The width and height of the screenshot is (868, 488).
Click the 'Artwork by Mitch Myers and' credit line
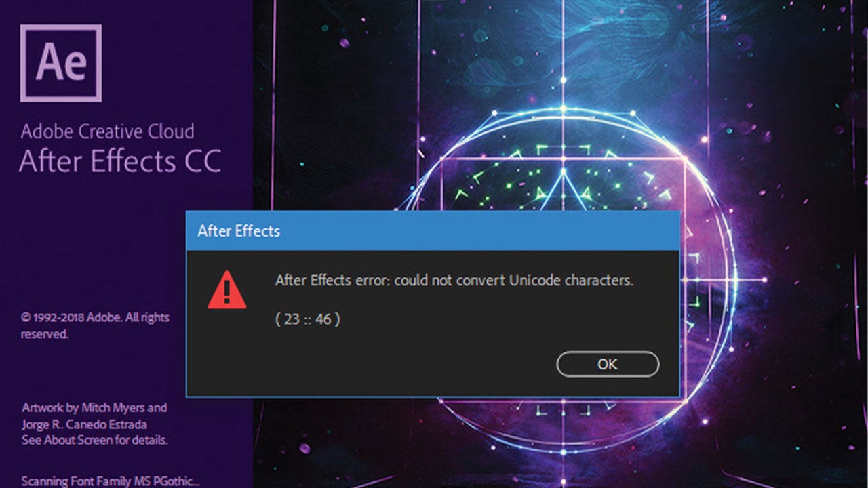pos(94,408)
